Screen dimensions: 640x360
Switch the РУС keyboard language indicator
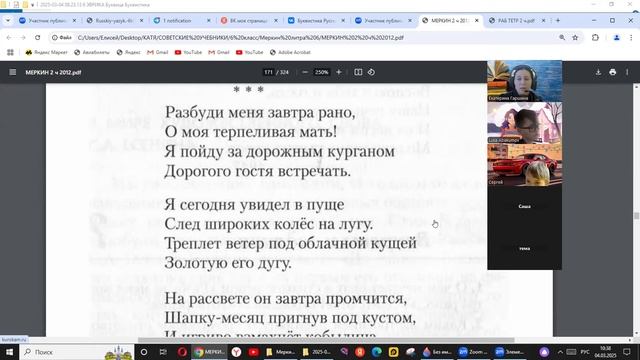pyautogui.click(x=585, y=352)
